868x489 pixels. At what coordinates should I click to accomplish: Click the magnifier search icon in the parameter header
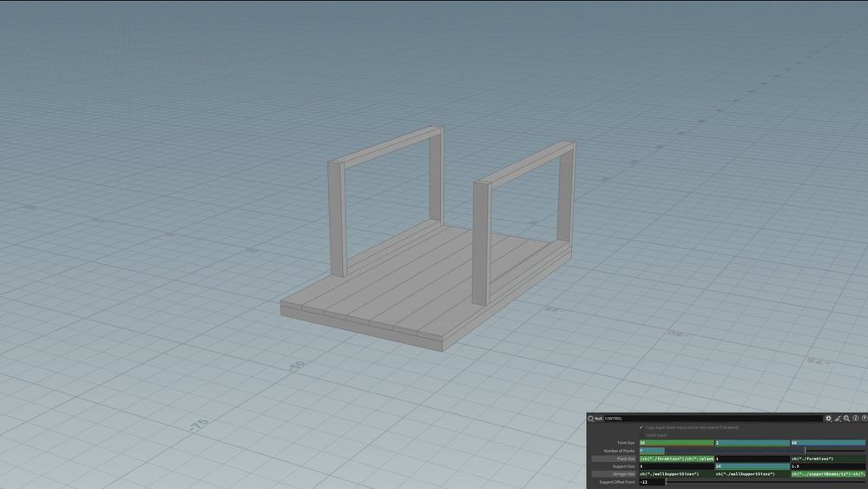(x=846, y=419)
